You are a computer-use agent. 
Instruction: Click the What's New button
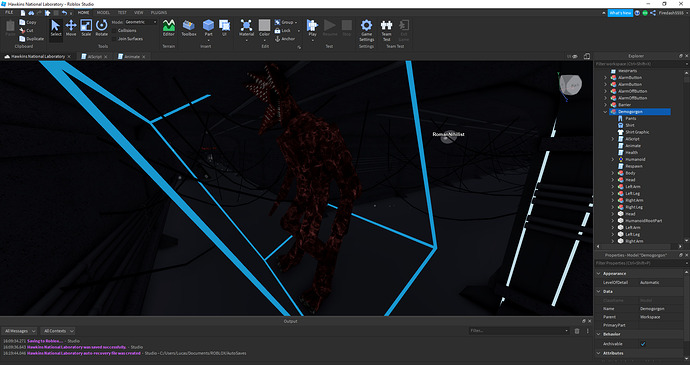(x=620, y=13)
